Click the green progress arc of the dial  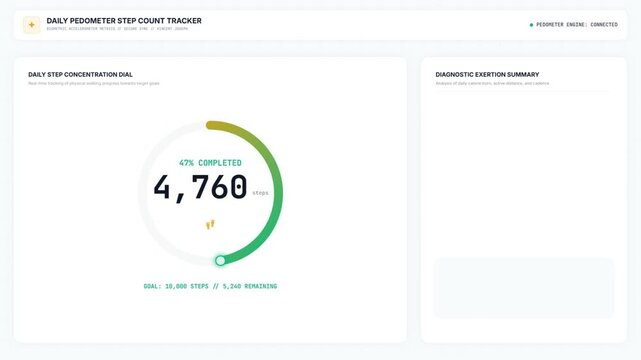pos(277,192)
